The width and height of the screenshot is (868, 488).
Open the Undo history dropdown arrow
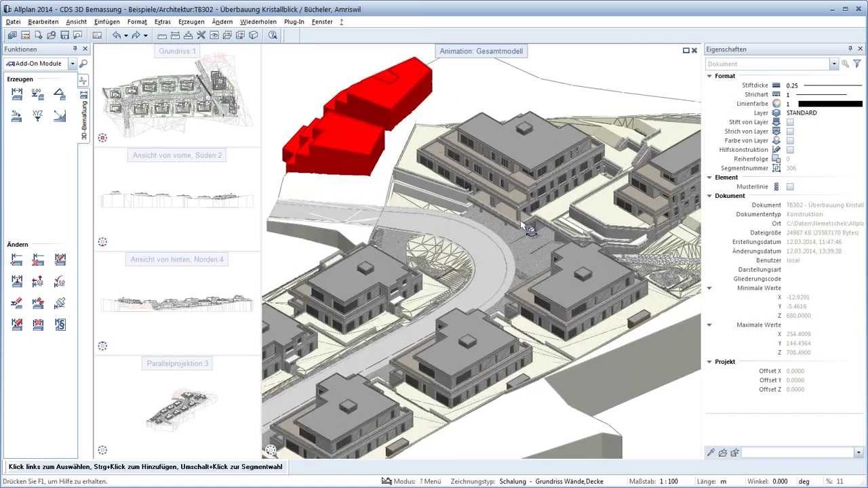[x=125, y=35]
